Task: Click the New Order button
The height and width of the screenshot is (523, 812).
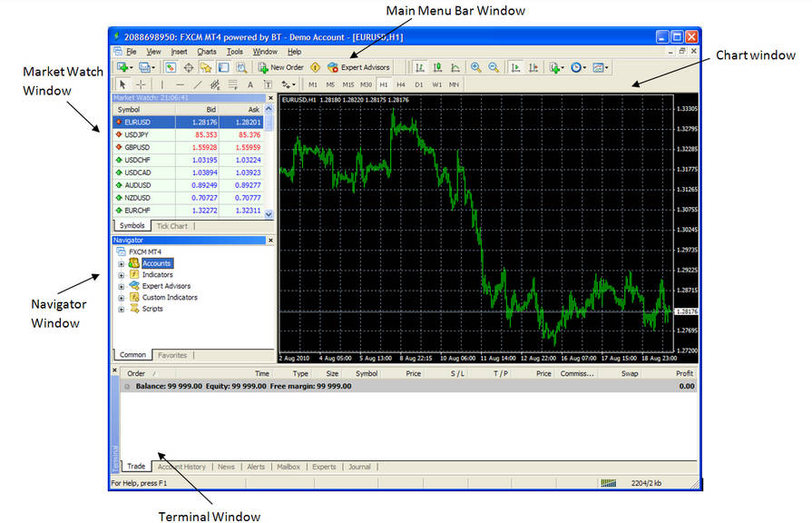Action: [x=281, y=67]
